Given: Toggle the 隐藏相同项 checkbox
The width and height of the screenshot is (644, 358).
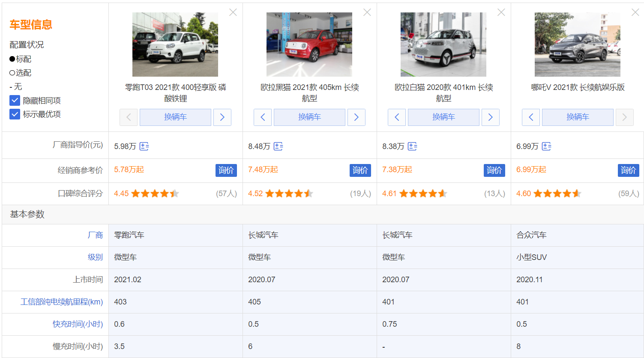Looking at the screenshot, I should [x=15, y=101].
